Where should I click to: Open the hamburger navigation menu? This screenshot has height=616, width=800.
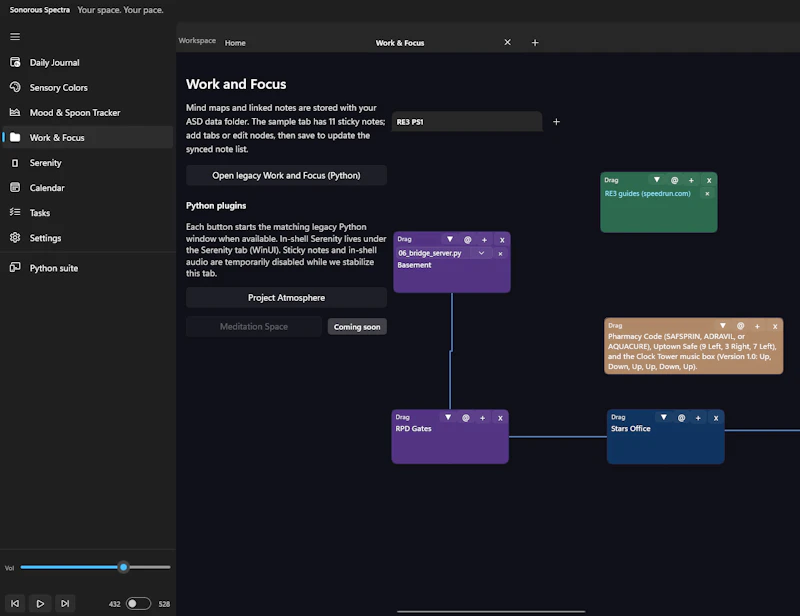[15, 36]
